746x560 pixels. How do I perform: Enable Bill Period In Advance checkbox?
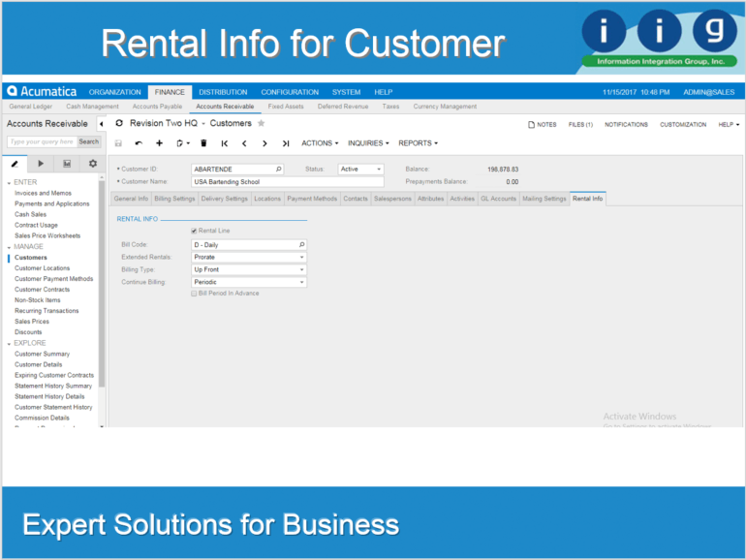tap(194, 294)
